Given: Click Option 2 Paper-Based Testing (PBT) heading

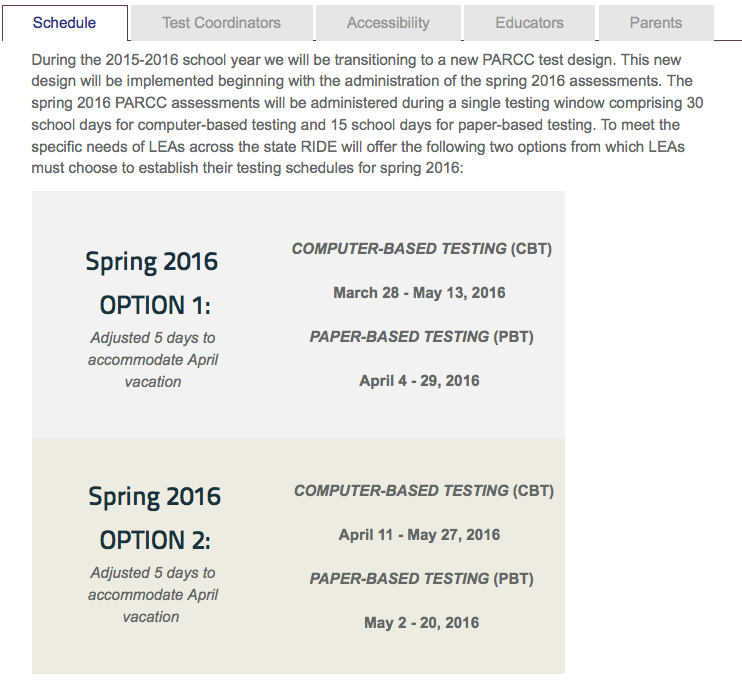Looking at the screenshot, I should pos(422,579).
